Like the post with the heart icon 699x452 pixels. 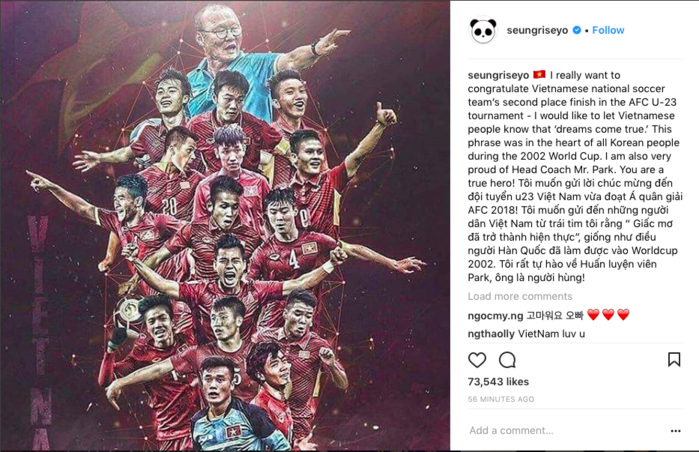(477, 360)
